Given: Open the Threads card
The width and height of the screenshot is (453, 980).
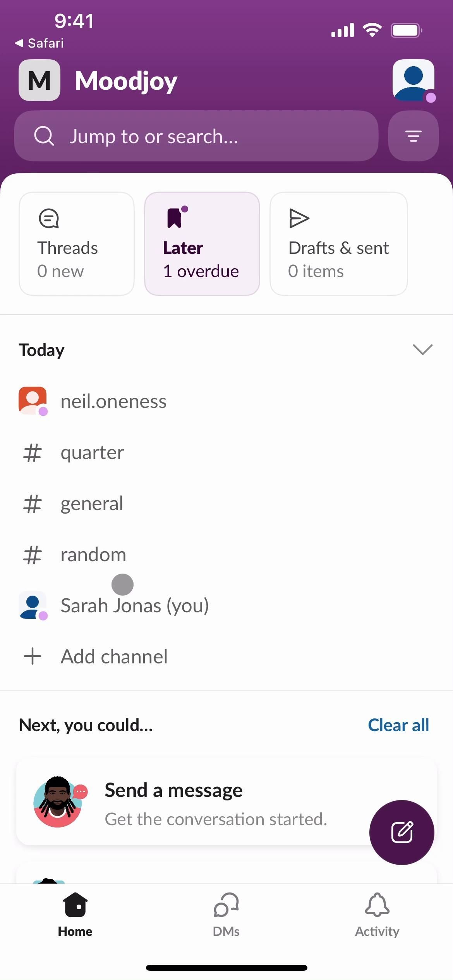Looking at the screenshot, I should tap(77, 244).
